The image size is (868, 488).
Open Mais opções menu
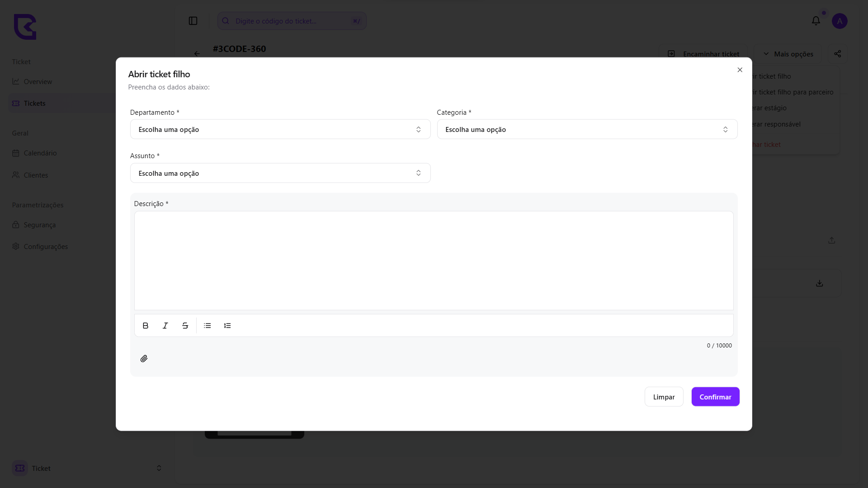coord(788,54)
